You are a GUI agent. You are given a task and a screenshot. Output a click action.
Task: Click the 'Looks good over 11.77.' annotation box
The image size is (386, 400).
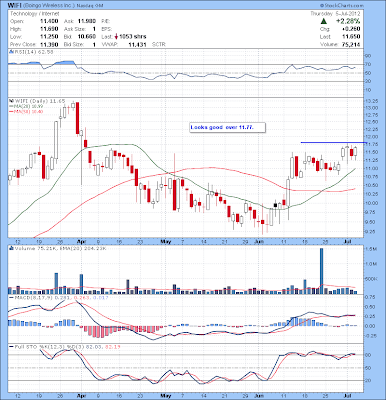[x=228, y=127]
